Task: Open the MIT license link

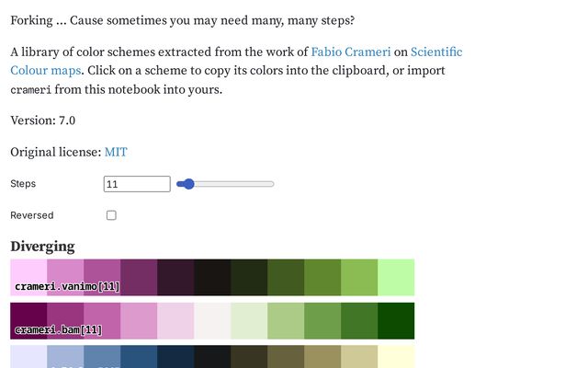Action: click(x=116, y=152)
